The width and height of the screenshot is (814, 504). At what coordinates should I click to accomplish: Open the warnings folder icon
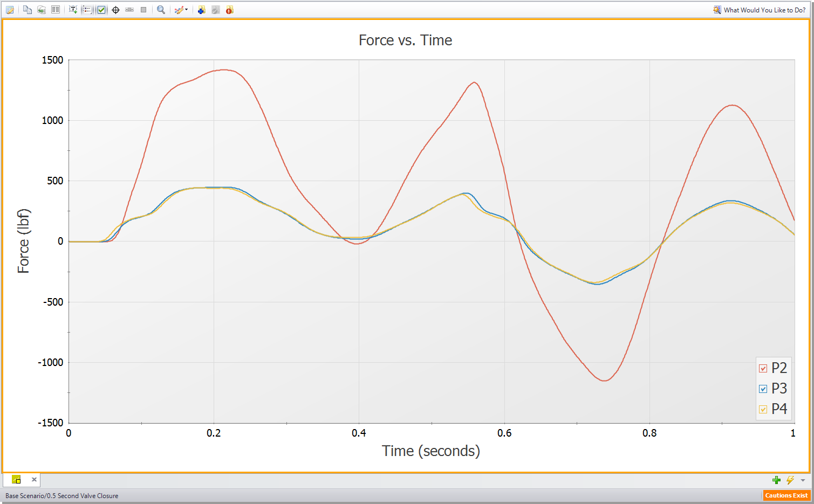[229, 9]
